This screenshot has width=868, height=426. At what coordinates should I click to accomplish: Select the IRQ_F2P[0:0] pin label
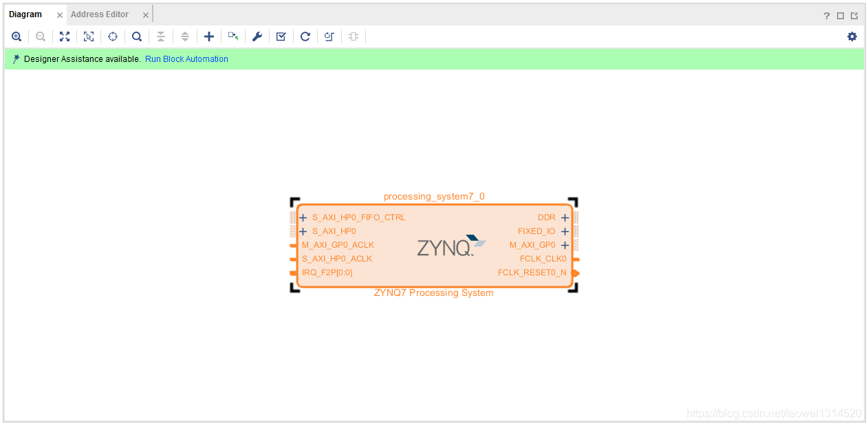pyautogui.click(x=327, y=273)
